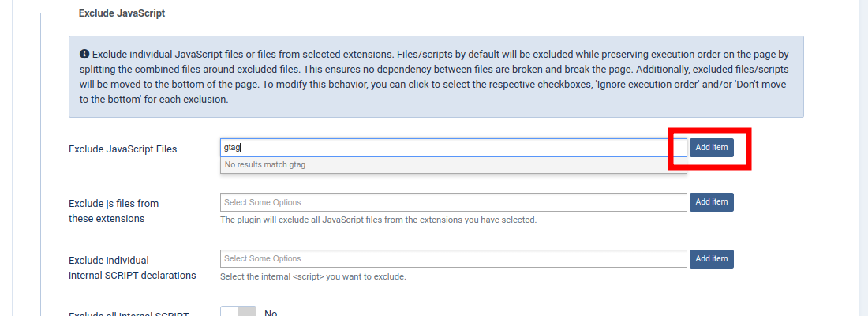Select the 'No results match gtag' row

(454, 164)
